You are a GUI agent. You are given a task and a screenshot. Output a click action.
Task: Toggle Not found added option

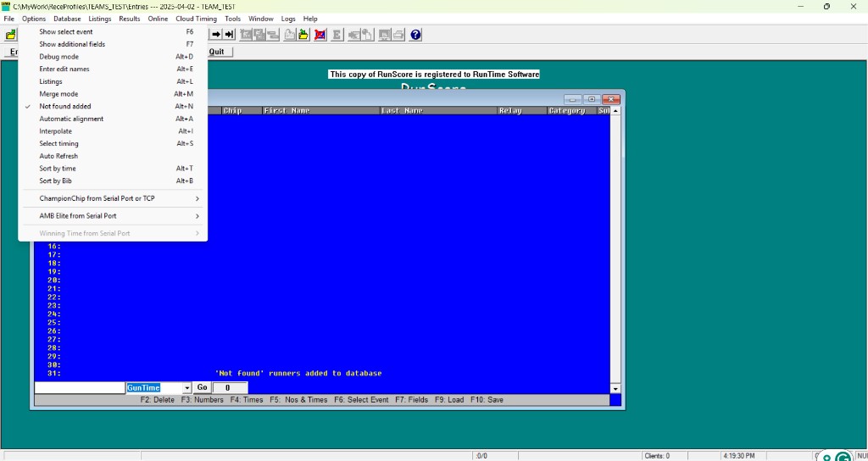(113, 106)
